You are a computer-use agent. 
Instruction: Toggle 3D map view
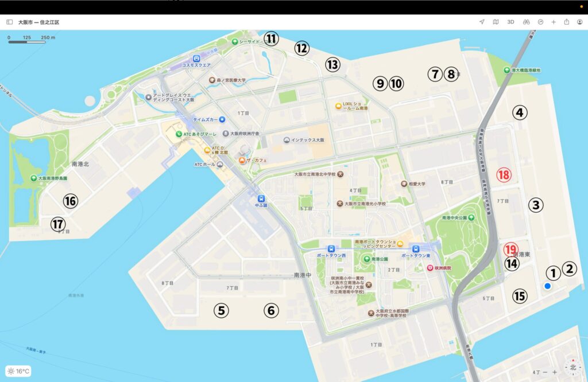(x=510, y=22)
